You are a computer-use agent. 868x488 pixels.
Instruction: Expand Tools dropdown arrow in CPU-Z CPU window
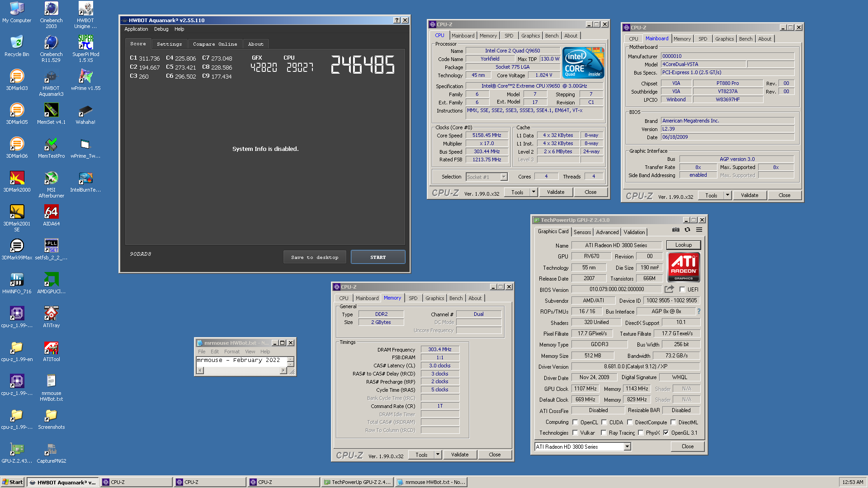coord(533,192)
